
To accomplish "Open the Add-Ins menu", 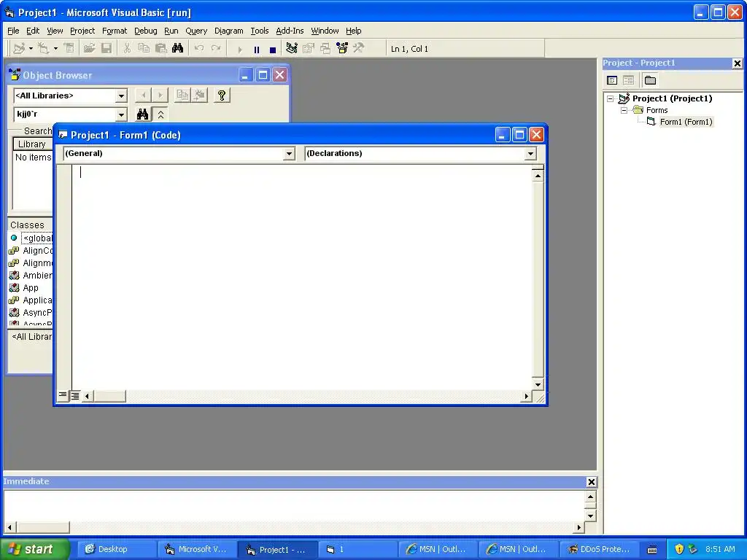I will (x=290, y=31).
